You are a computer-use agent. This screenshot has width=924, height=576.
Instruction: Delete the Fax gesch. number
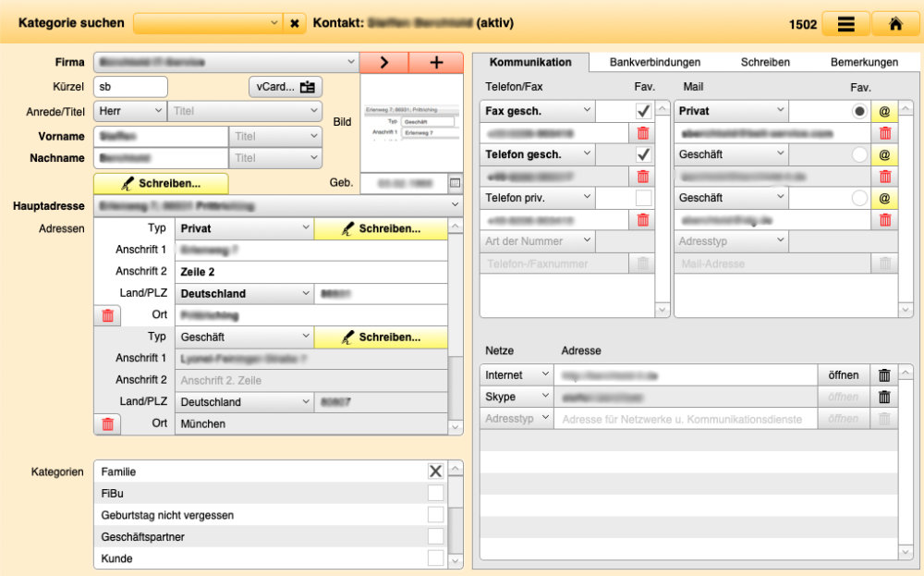(643, 133)
